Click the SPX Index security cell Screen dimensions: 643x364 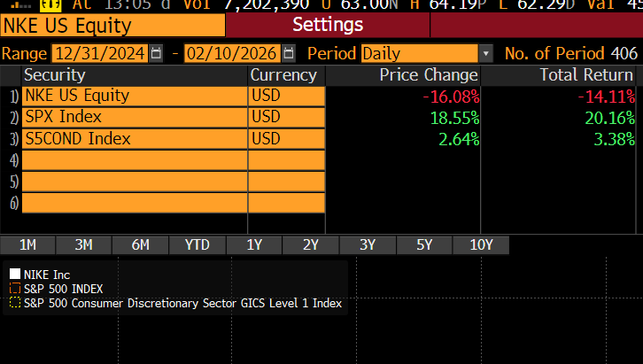pos(135,117)
